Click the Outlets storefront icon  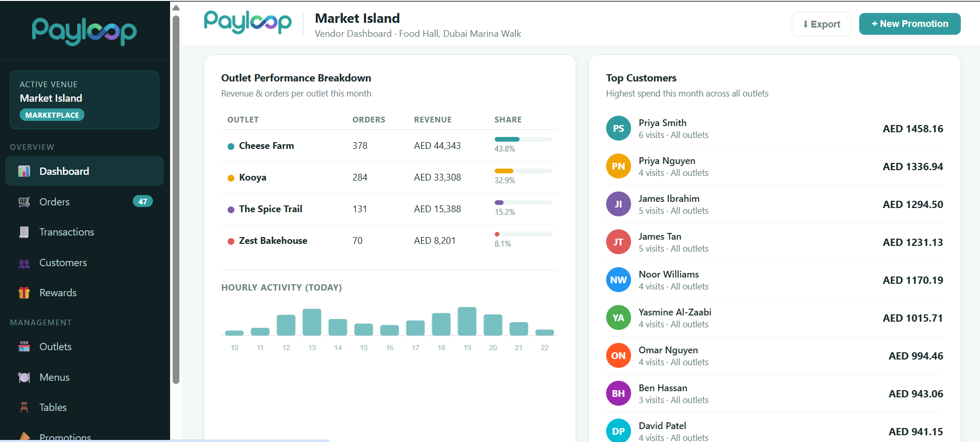click(24, 347)
